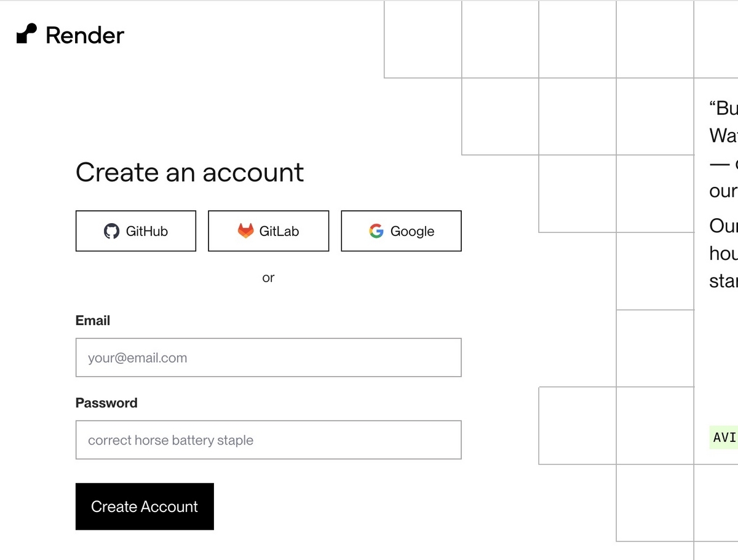
Task: Click the testimonial paragraph starting with Our
Action: tap(723, 253)
